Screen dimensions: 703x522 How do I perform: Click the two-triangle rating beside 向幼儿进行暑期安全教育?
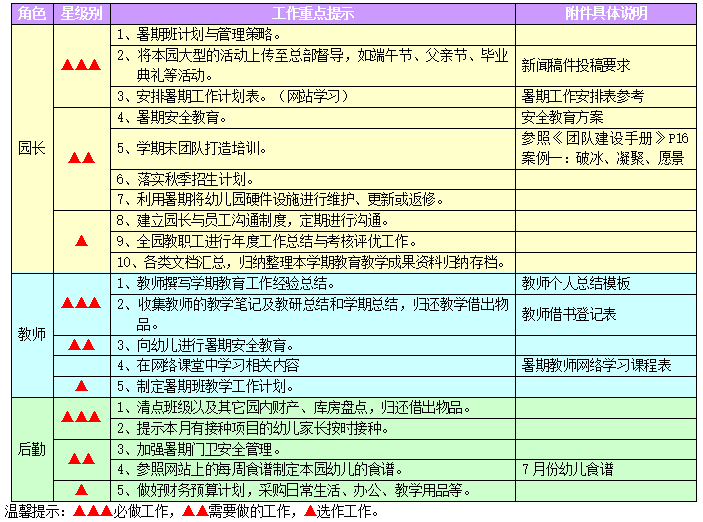pos(81,345)
